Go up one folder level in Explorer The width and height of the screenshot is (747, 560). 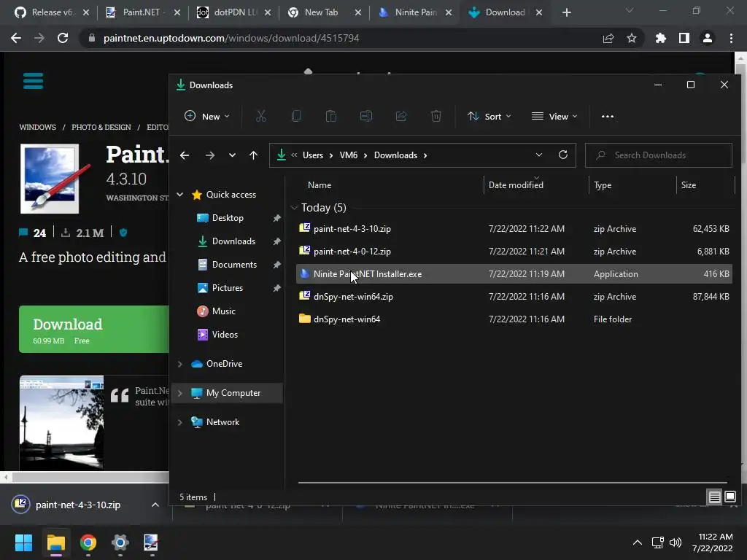coord(253,155)
